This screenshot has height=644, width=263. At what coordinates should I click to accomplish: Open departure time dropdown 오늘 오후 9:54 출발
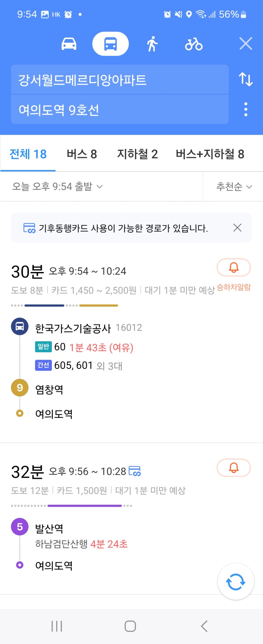57,186
